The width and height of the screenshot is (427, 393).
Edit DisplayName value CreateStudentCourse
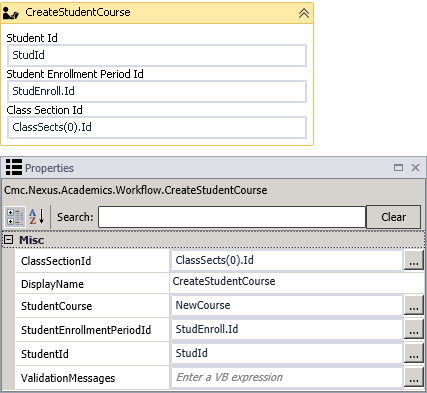(297, 282)
